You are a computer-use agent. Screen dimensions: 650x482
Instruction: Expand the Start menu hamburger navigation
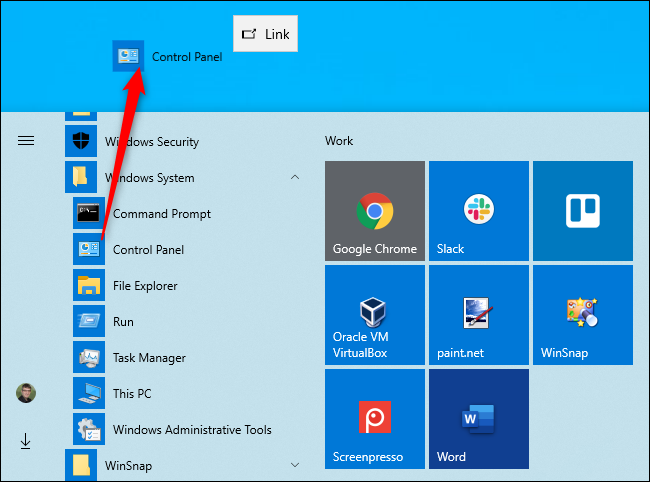click(x=26, y=141)
